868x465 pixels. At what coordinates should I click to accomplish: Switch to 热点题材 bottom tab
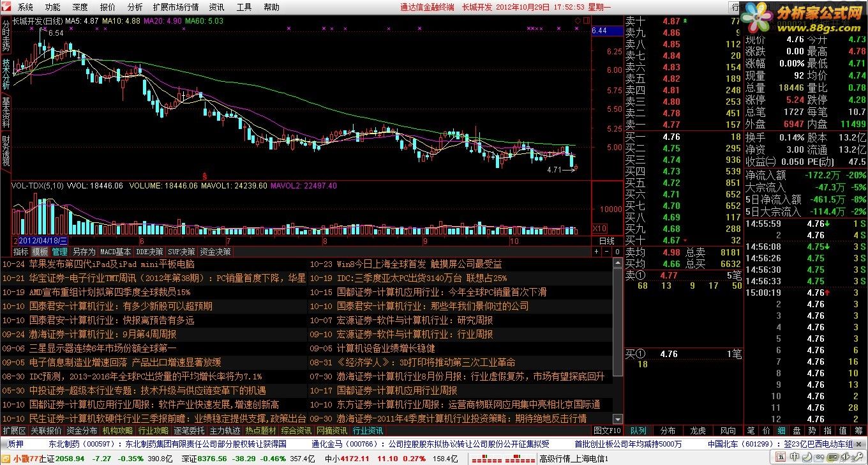click(260, 431)
